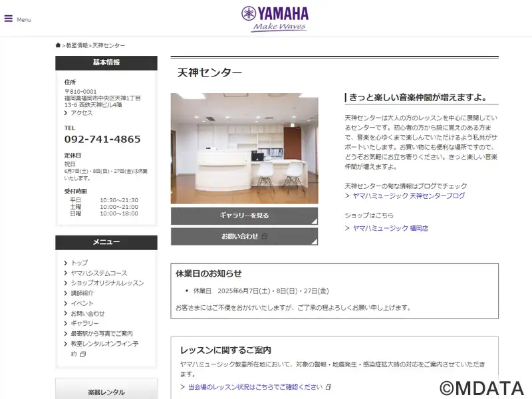Click the reception room photo
This screenshot has height=399, width=532.
[x=244, y=148]
